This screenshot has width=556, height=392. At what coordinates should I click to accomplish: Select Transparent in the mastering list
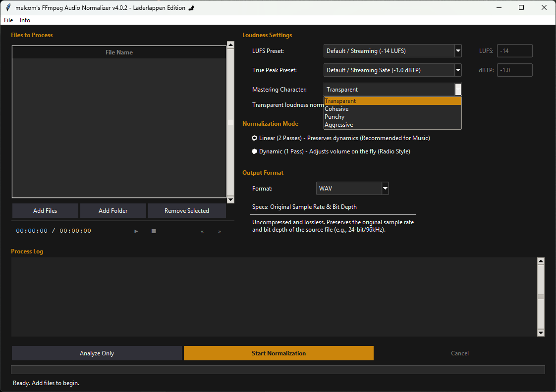click(392, 101)
